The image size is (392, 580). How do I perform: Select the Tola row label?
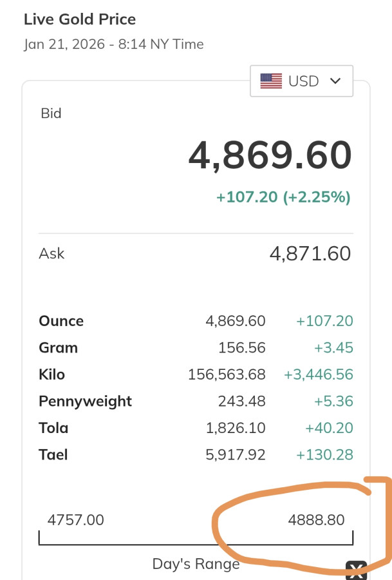(x=53, y=428)
